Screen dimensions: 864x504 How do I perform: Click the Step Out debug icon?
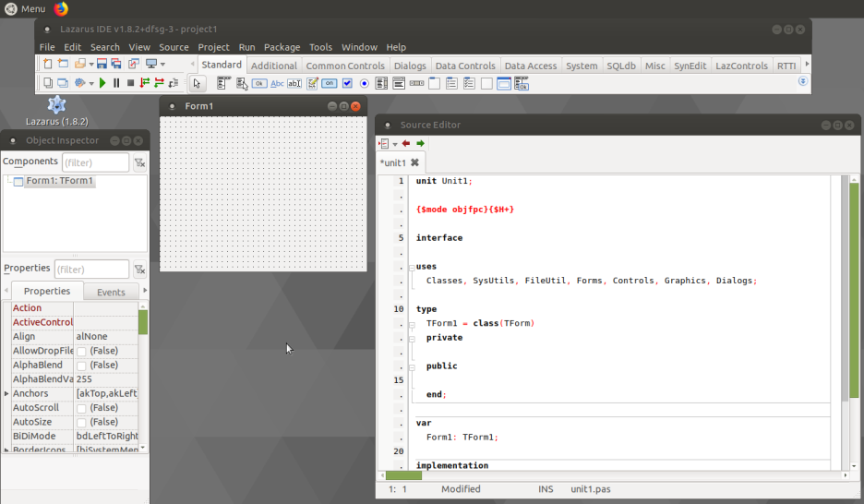click(174, 83)
